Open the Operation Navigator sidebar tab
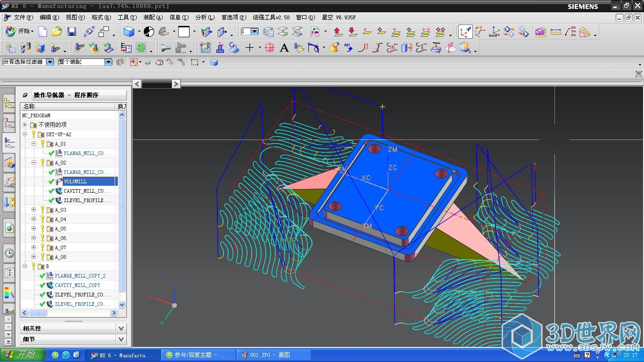644x362 pixels. (x=9, y=143)
